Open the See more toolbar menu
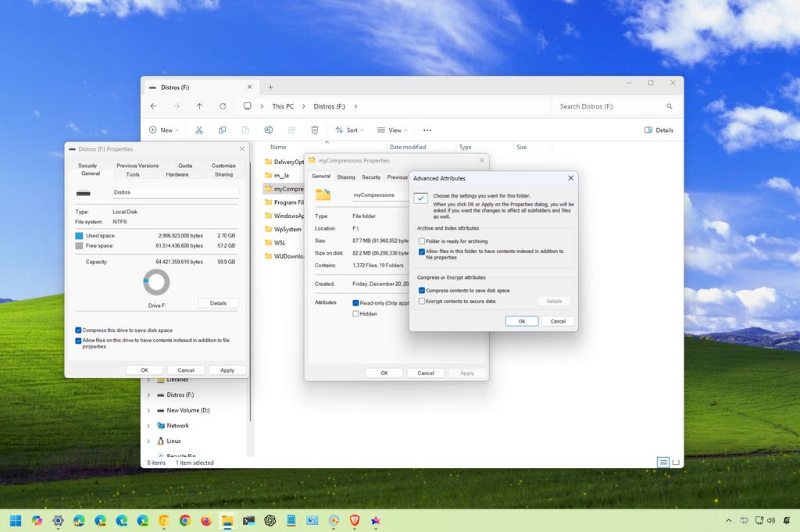 tap(428, 130)
